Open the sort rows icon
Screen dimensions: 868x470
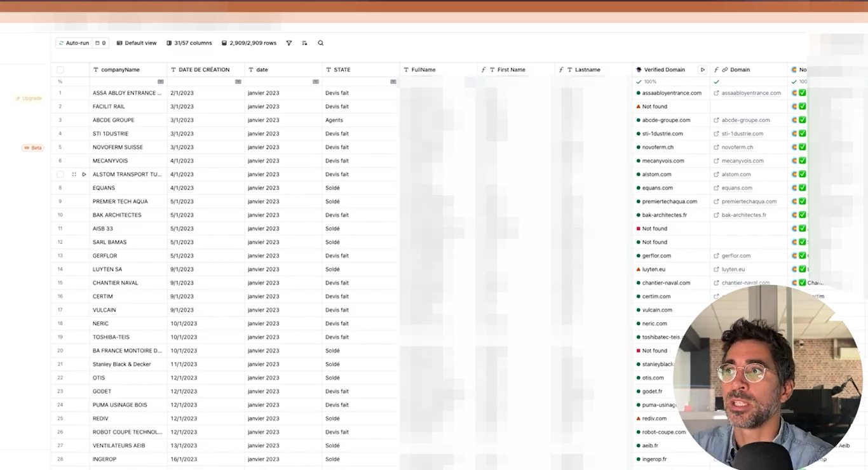pos(304,43)
